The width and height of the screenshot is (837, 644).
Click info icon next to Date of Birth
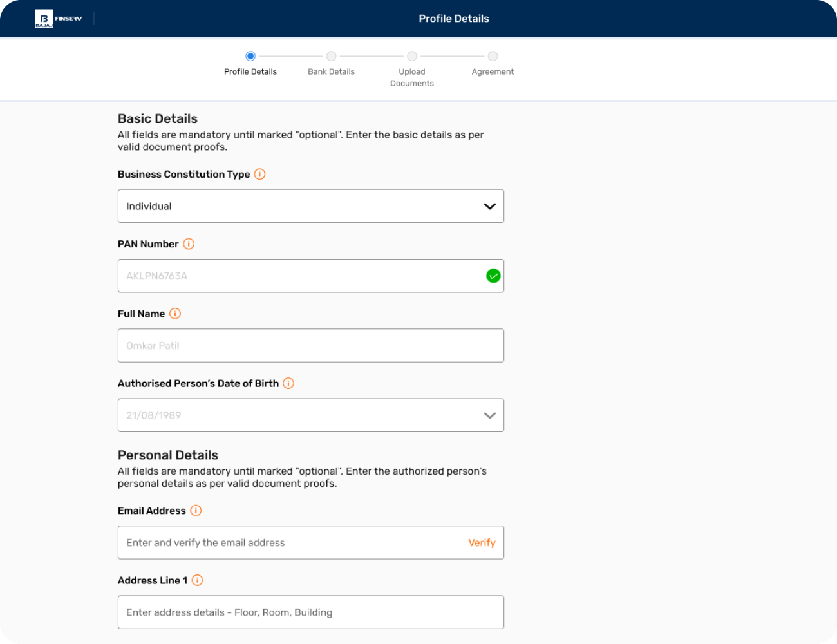pos(288,383)
